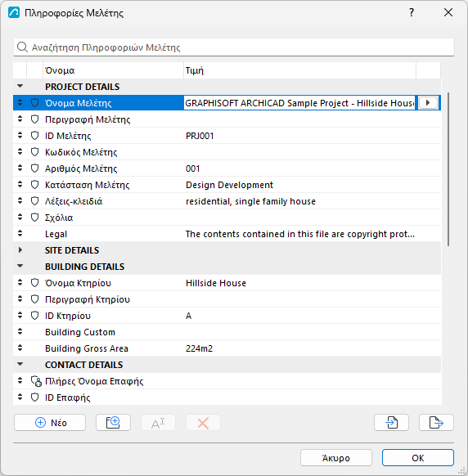Select the Περιγραφή Κτηρίου row name
This screenshot has height=476, width=468.
pos(88,299)
